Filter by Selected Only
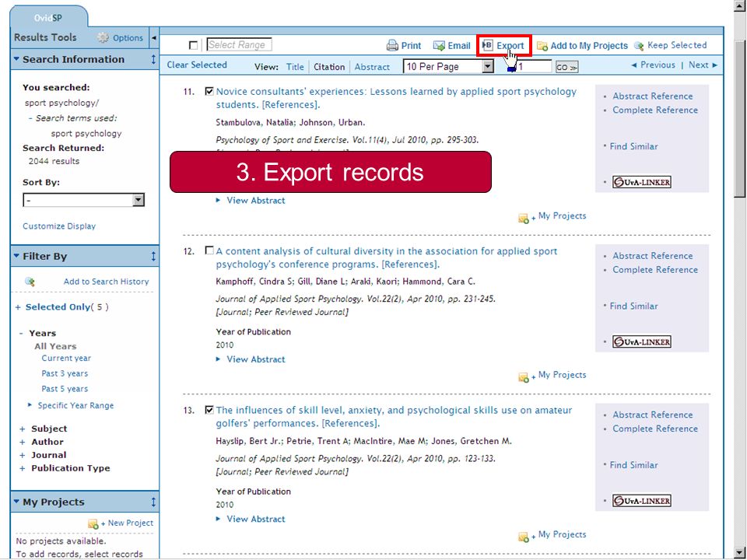Viewport: 747px width, 560px height. tap(58, 307)
